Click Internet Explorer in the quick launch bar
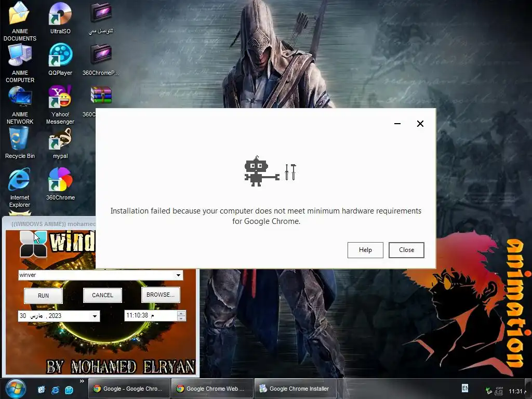This screenshot has width=532, height=399. tap(55, 390)
